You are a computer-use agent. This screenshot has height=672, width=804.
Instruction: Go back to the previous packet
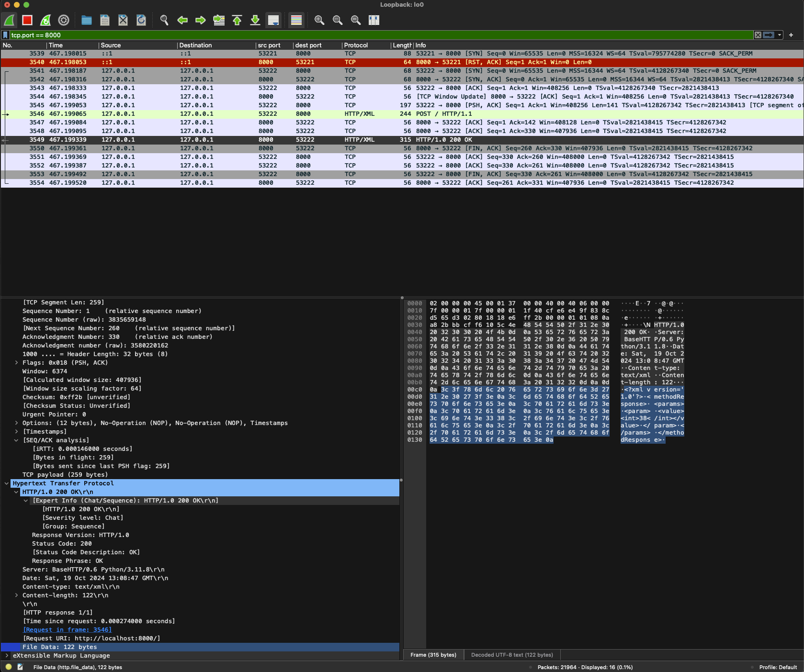[182, 20]
